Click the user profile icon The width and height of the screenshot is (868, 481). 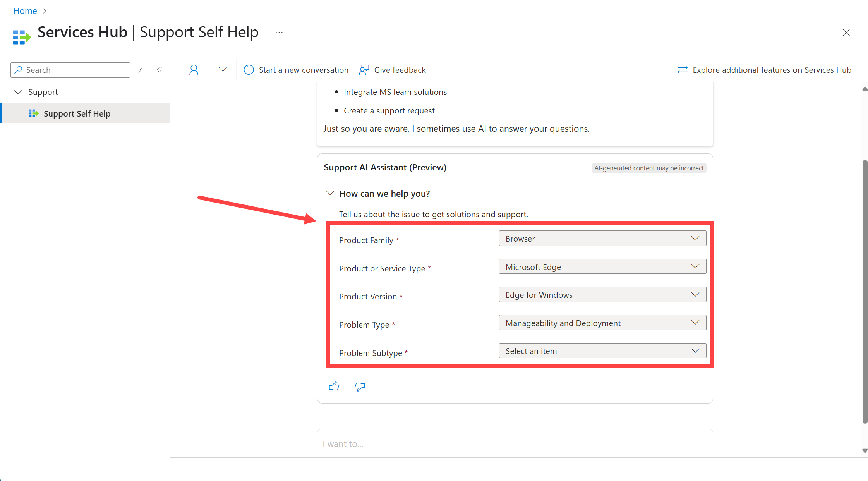point(193,69)
